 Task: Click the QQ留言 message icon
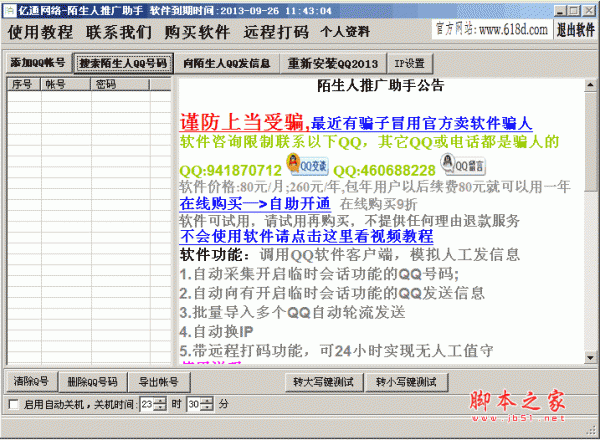point(462,164)
